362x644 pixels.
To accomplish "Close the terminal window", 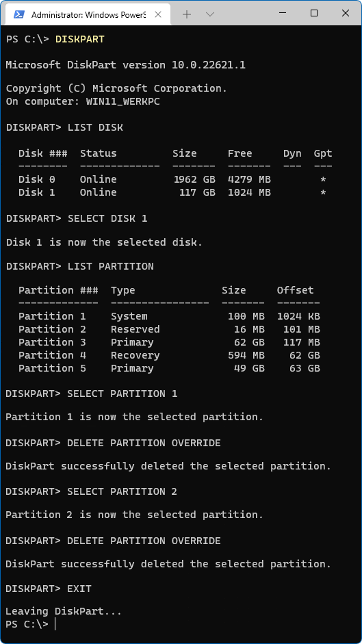I will (x=345, y=13).
